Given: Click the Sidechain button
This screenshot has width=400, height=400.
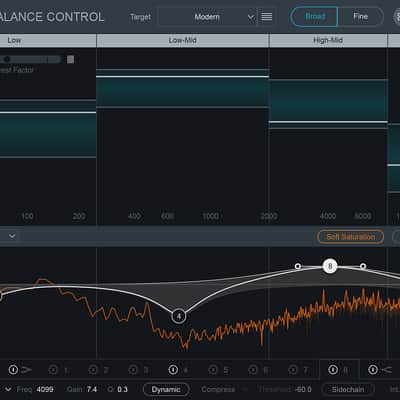Looking at the screenshot, I should click(348, 389).
